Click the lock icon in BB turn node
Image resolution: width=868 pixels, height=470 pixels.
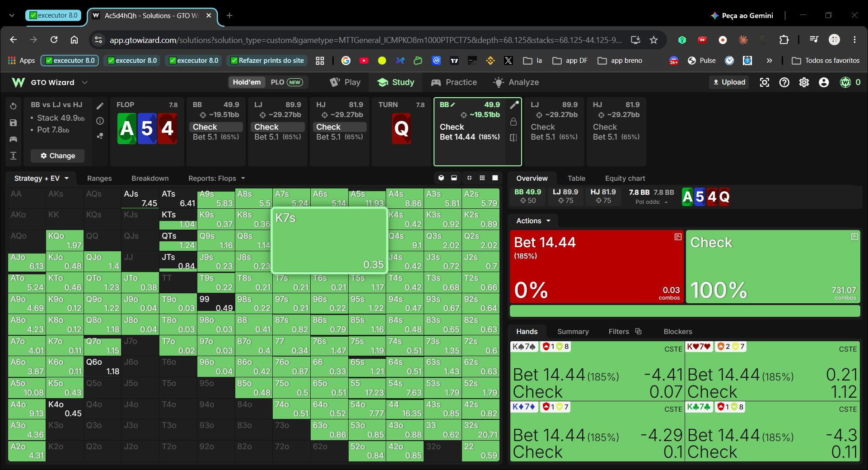(x=513, y=122)
